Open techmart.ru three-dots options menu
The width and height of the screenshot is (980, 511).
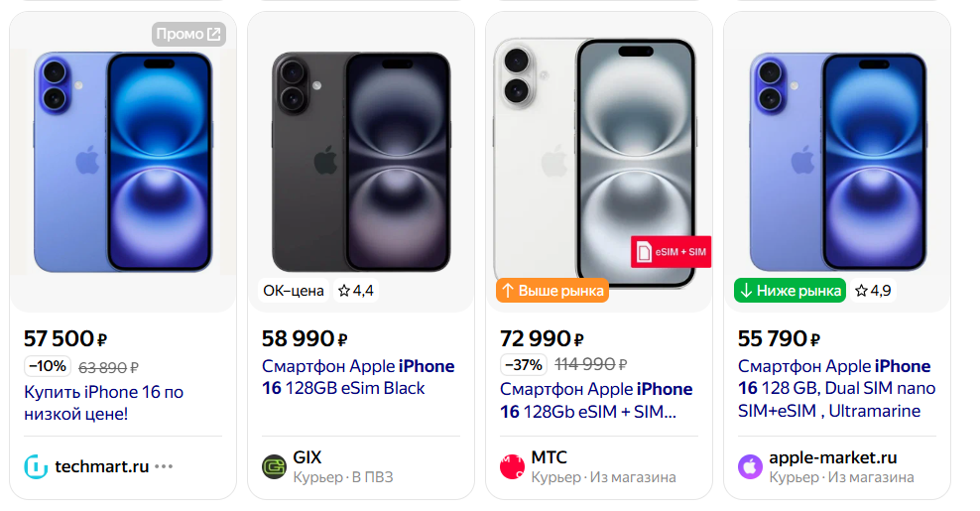pyautogui.click(x=164, y=466)
